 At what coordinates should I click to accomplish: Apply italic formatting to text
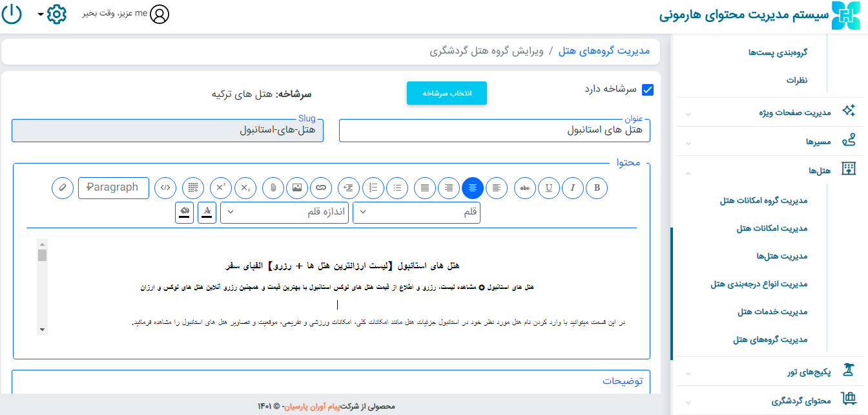[x=572, y=187]
